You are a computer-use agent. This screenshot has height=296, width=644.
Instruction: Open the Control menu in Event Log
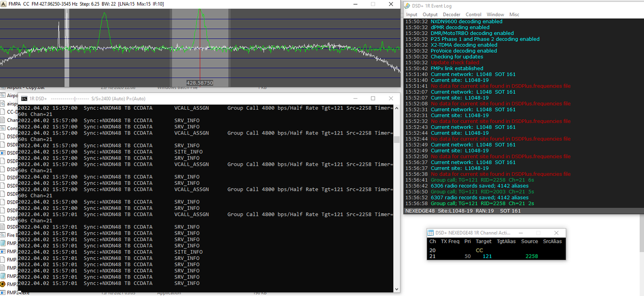tap(473, 15)
